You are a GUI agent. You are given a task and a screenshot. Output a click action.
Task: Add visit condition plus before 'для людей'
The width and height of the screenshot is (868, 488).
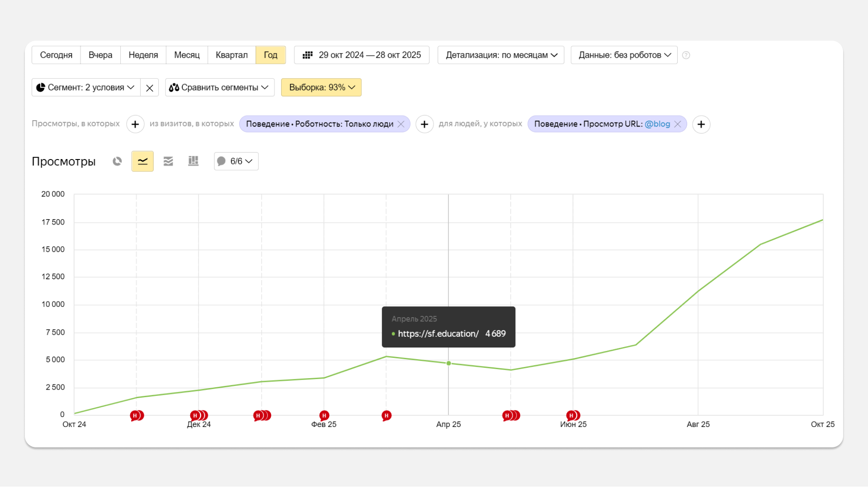[425, 124]
